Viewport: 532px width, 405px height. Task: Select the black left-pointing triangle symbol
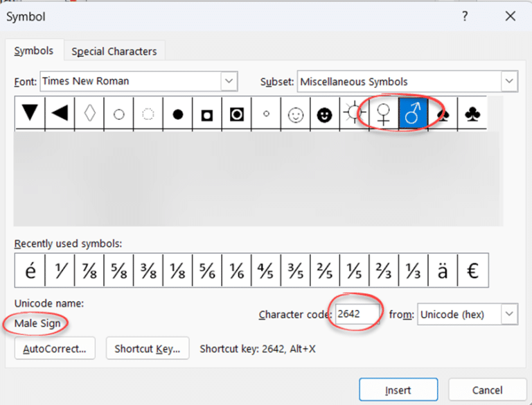point(60,113)
